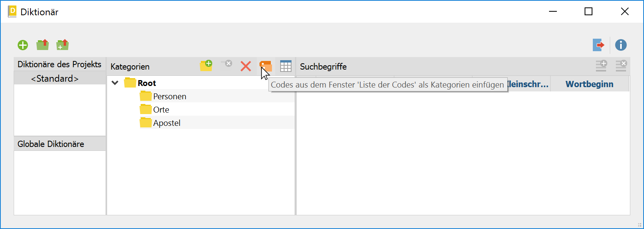Click the folder with plus import icon

[x=63, y=45]
